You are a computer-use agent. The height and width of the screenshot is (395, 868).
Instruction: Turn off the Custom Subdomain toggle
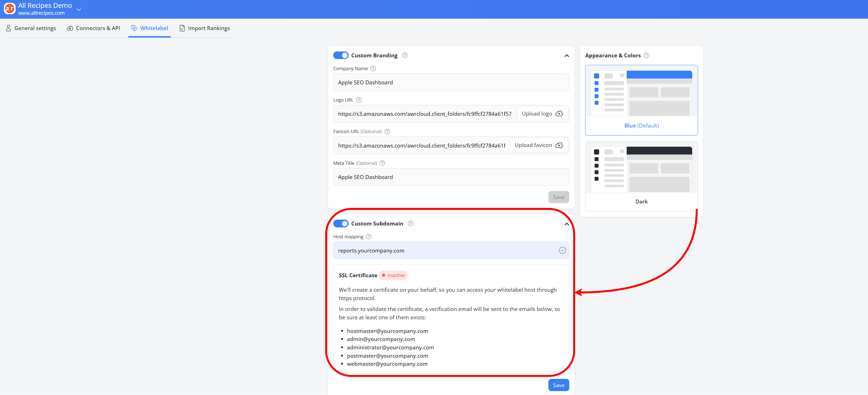(x=341, y=223)
